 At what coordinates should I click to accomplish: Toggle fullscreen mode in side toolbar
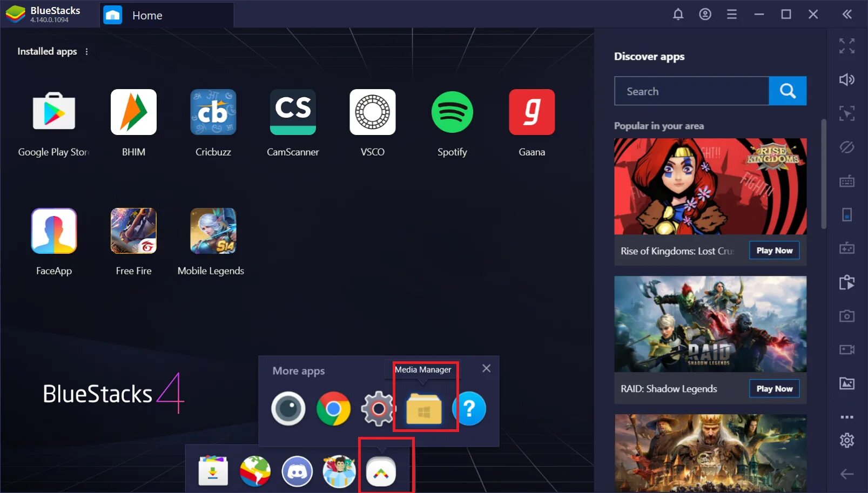(x=847, y=46)
